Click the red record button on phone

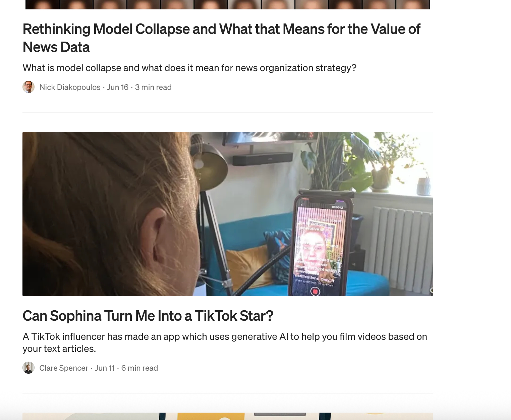click(315, 292)
